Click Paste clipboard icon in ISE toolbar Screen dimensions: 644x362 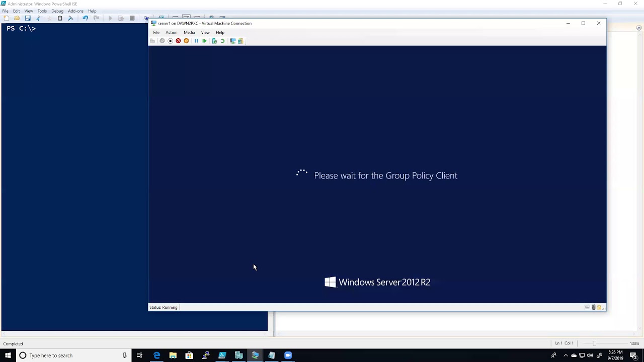(60, 18)
